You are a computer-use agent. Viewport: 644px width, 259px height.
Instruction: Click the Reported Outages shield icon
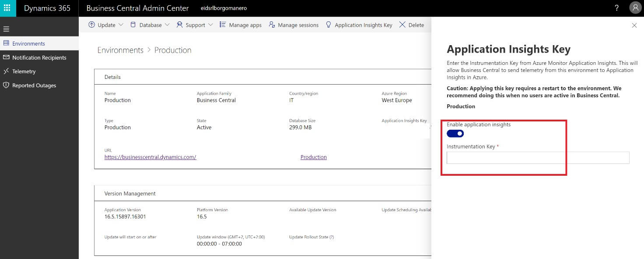6,85
